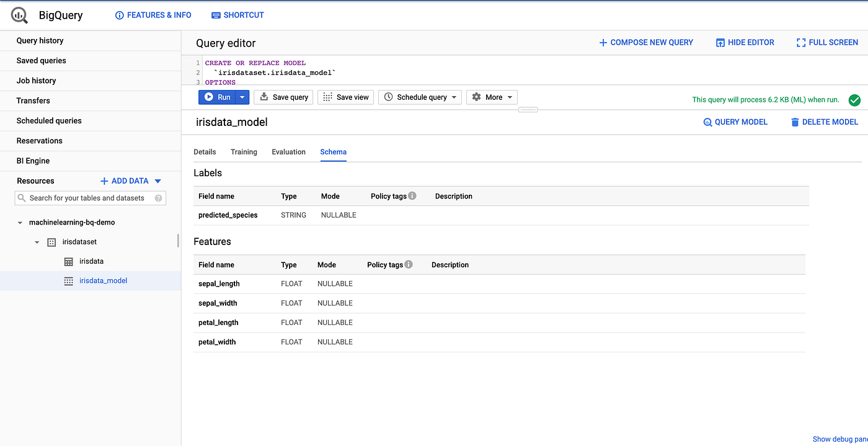Click the Compose New Query plus icon

[x=602, y=42]
